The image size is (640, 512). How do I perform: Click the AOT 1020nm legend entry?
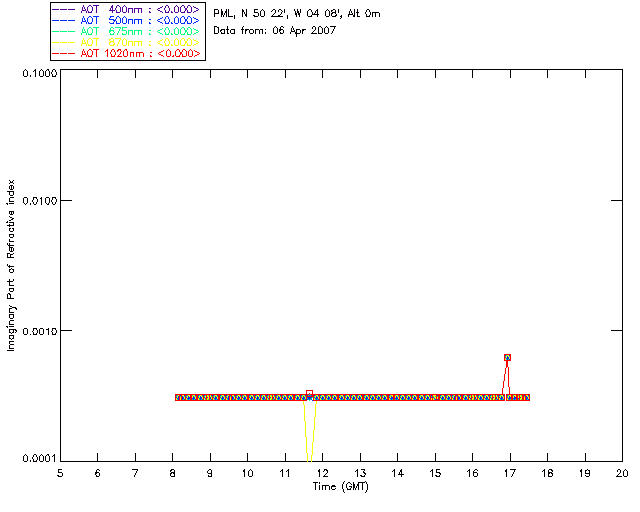pos(126,53)
